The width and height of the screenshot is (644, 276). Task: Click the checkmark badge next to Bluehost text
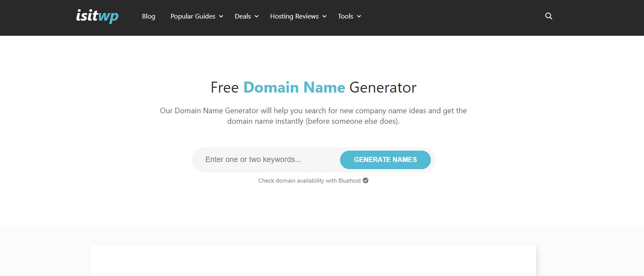tap(365, 180)
